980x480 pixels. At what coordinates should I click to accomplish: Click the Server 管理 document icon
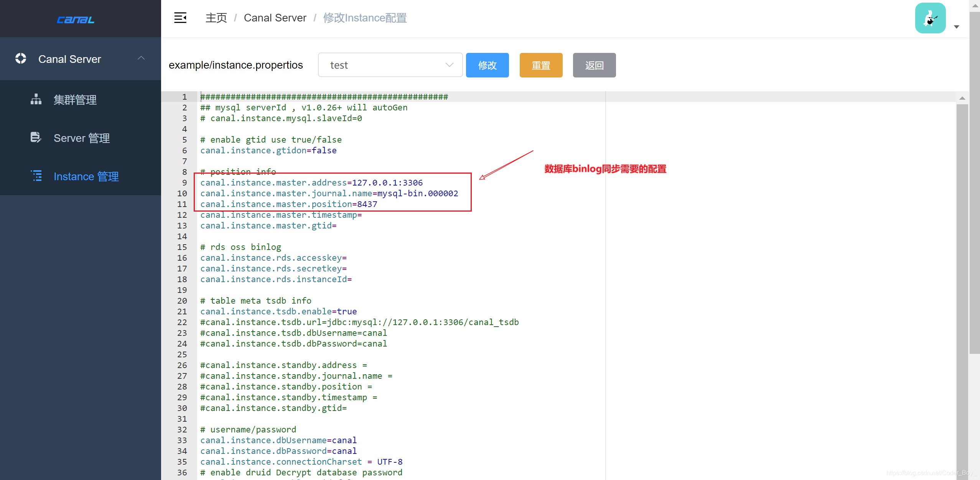coord(36,137)
